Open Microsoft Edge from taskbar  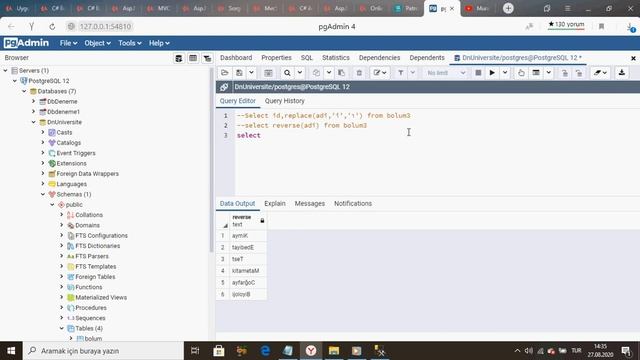[265, 351]
